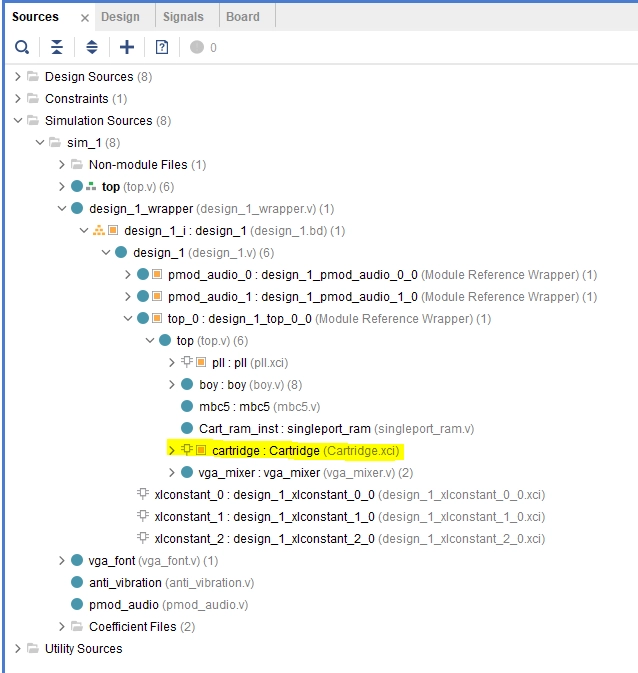Click the module dot beside anti_vibration

pos(77,582)
